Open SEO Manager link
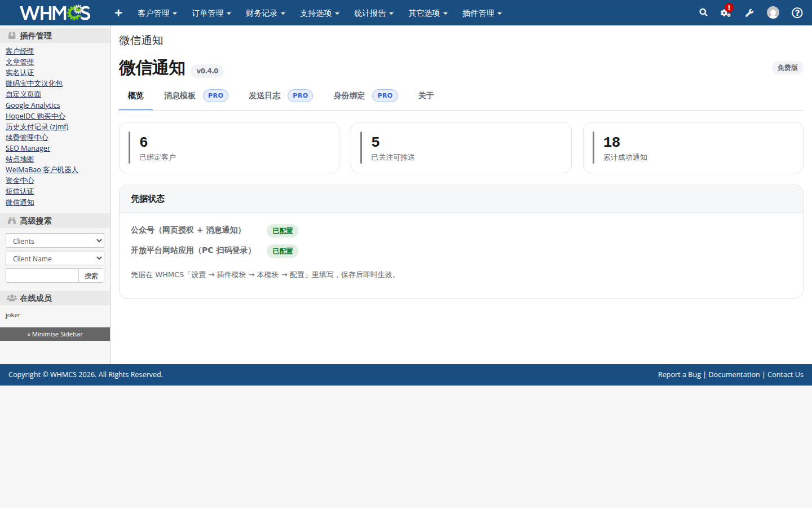This screenshot has width=812, height=508. tap(28, 148)
